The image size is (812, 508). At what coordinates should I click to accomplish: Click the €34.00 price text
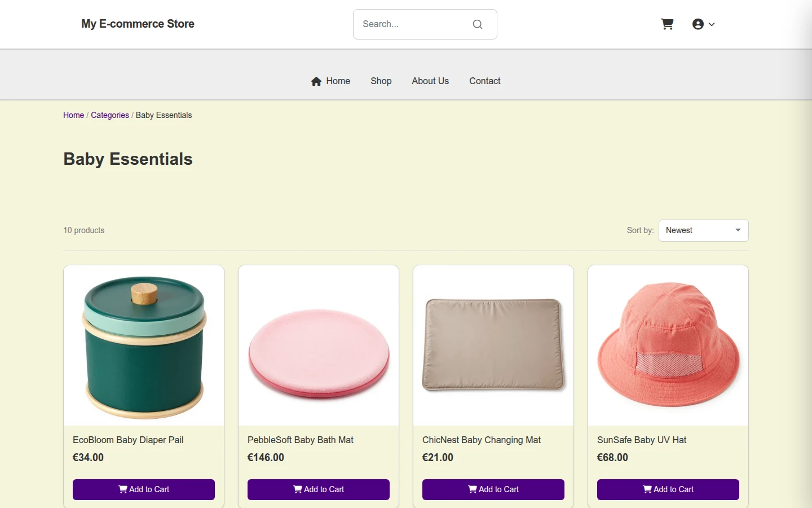pos(89,458)
